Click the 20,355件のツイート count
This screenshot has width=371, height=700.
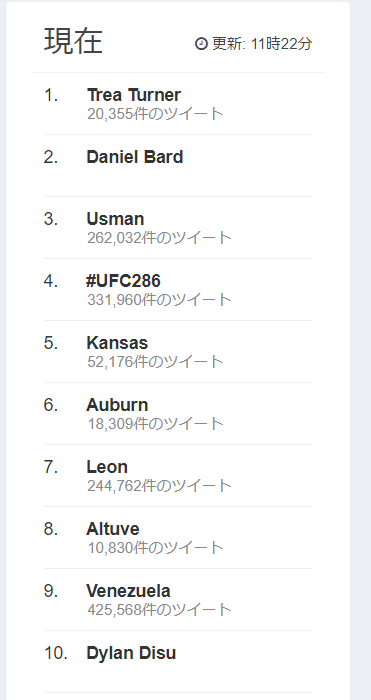155,114
